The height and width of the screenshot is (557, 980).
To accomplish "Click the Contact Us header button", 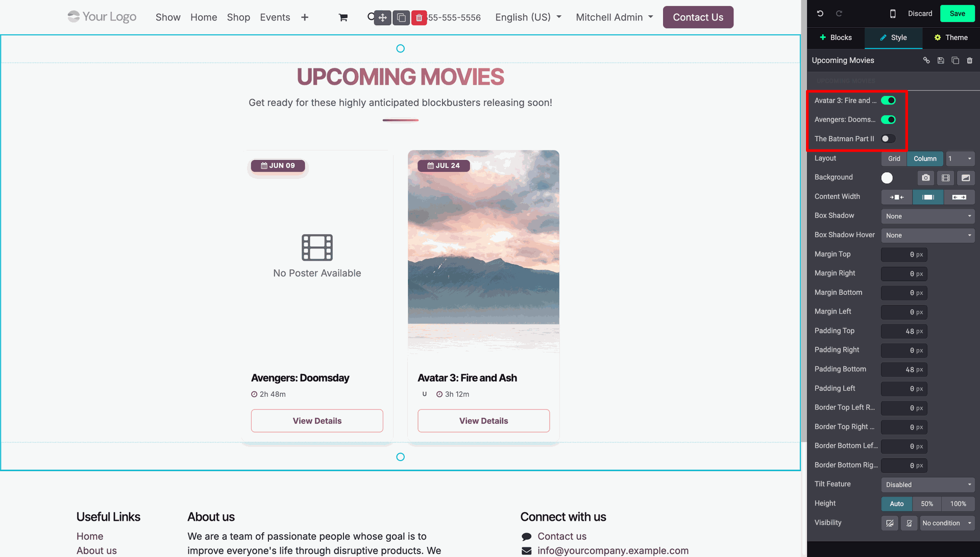I will (x=698, y=17).
